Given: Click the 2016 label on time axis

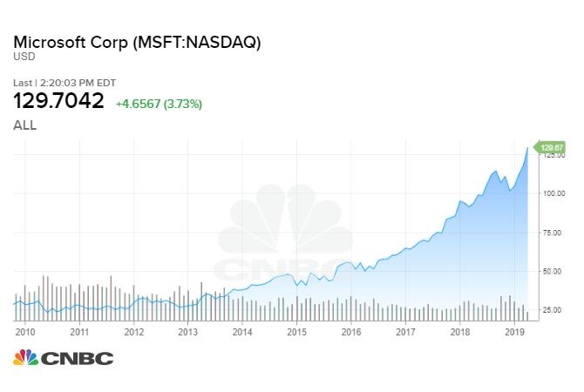Looking at the screenshot, I should 350,331.
